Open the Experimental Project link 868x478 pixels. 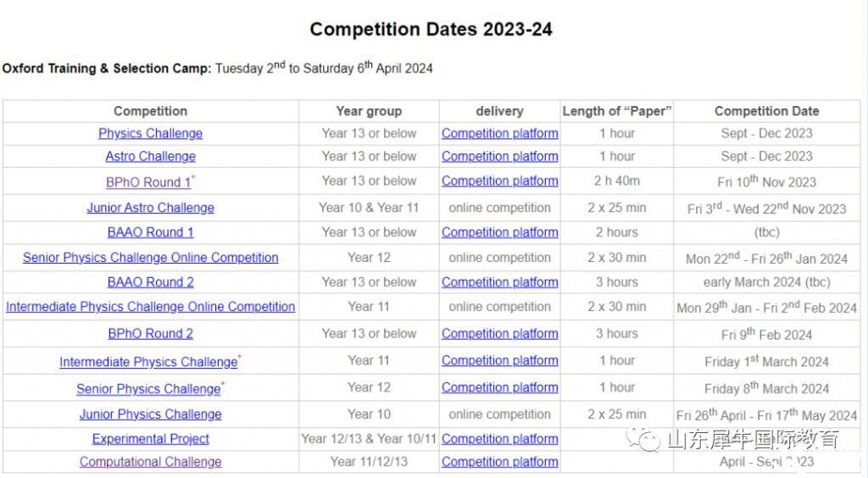150,439
